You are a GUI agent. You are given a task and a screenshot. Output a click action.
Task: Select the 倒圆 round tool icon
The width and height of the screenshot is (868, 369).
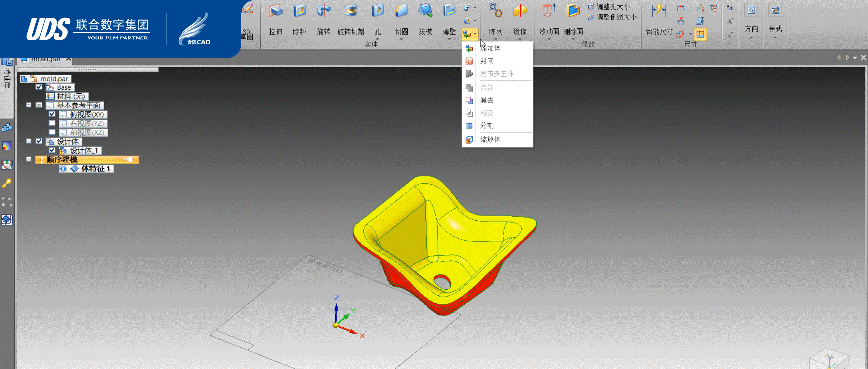(401, 11)
